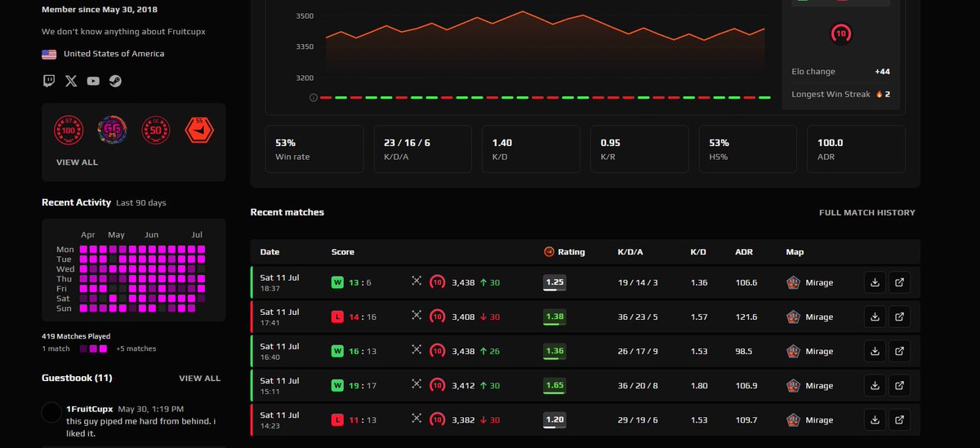Open the Twitch profile link icon
This screenshot has width=980, height=448.
pos(49,81)
